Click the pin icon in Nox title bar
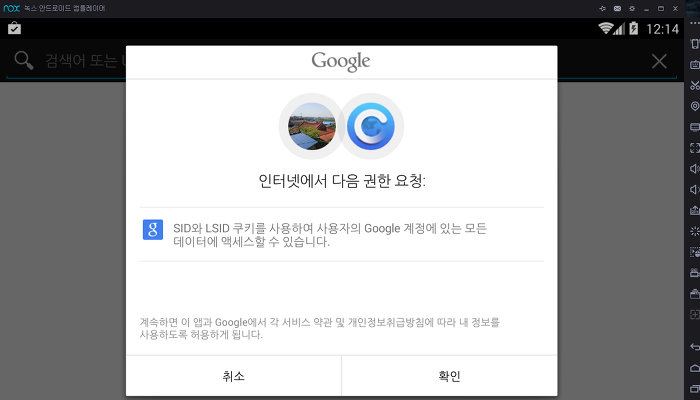This screenshot has height=400, width=700. click(602, 8)
